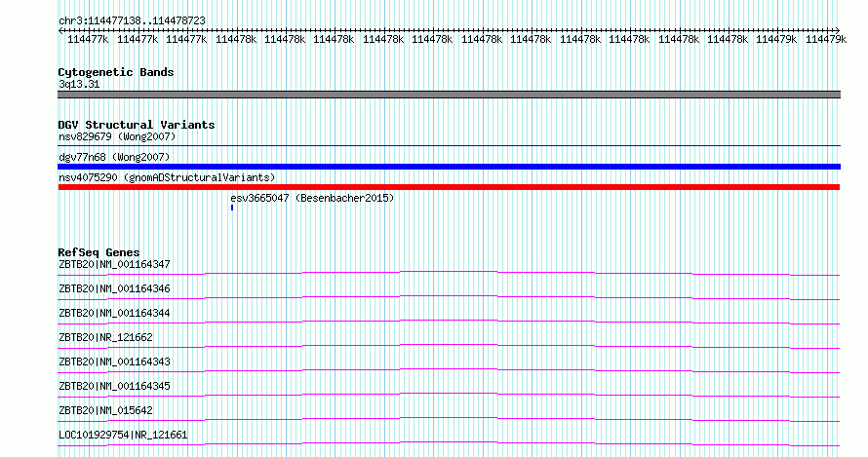Click the first 114477k ruler tick label
Image resolution: width=868 pixels, height=457 pixels.
click(x=88, y=40)
